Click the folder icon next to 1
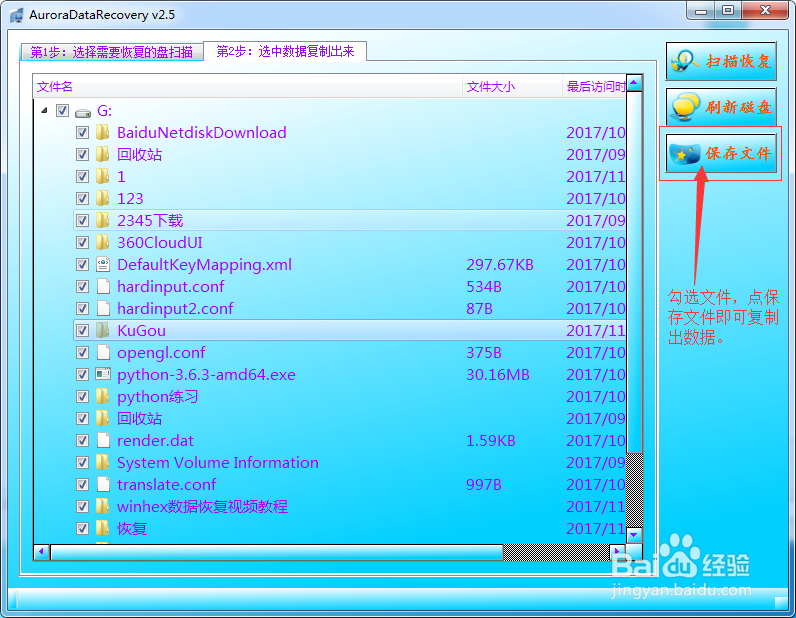This screenshot has height=618, width=796. 103,176
